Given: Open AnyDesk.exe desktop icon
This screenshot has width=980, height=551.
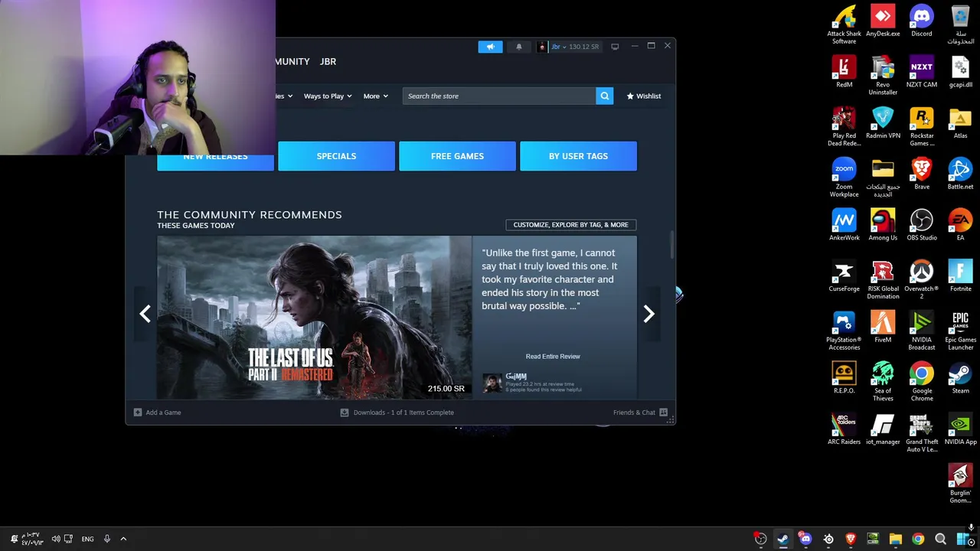Looking at the screenshot, I should [x=883, y=21].
